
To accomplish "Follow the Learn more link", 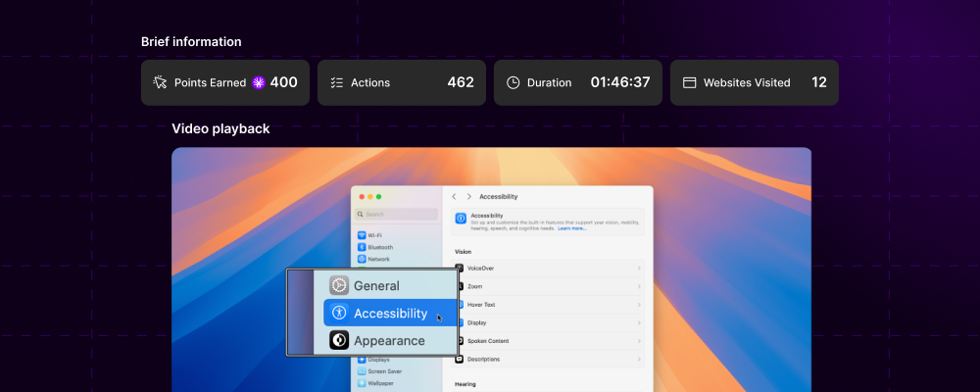I will pos(572,228).
